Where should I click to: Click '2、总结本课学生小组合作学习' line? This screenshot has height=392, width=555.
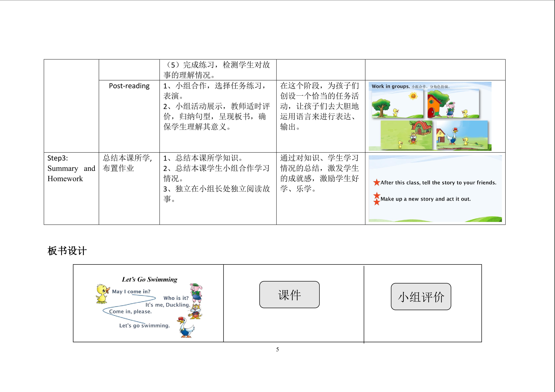[x=217, y=168]
